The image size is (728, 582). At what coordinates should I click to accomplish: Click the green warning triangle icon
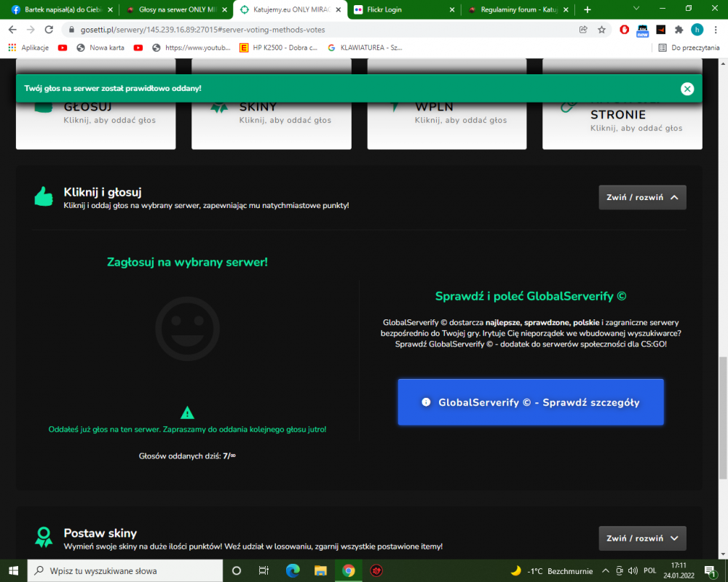(187, 412)
